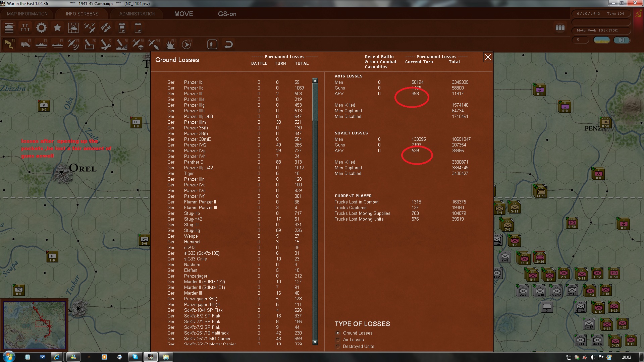Select the F11 build fortification mode
The width and height of the screenshot is (644, 362).
(171, 44)
